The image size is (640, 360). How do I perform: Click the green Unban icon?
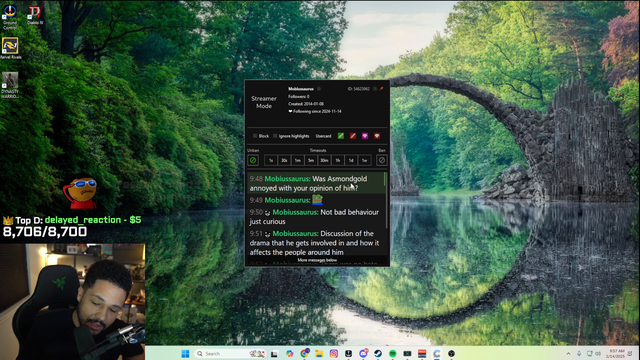click(253, 160)
